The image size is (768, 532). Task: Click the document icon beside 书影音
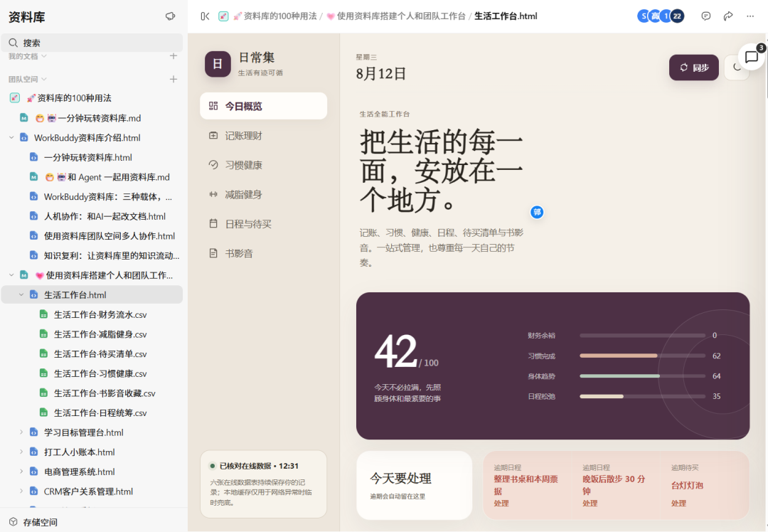[213, 252]
